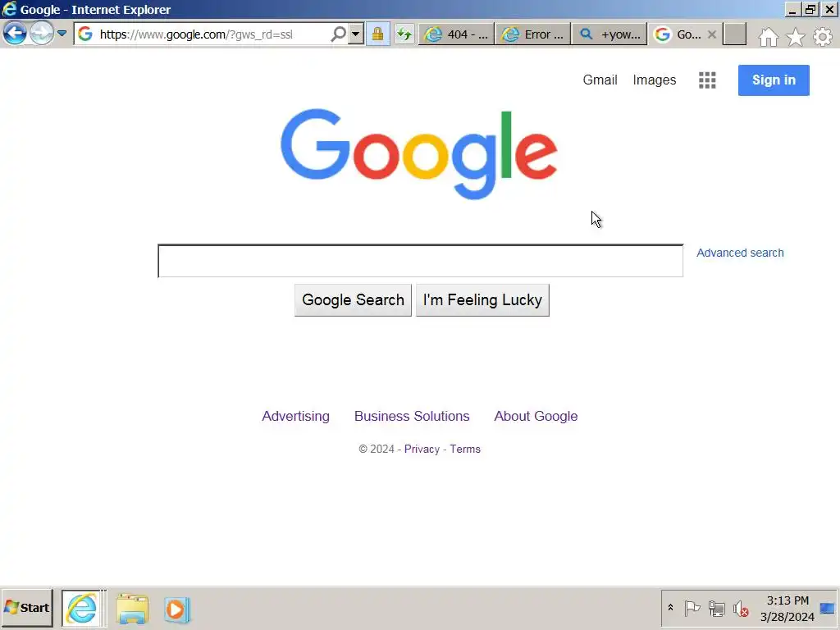Open Windows Explorer folder taskbar icon
Viewport: 840px width, 630px height.
(x=133, y=609)
